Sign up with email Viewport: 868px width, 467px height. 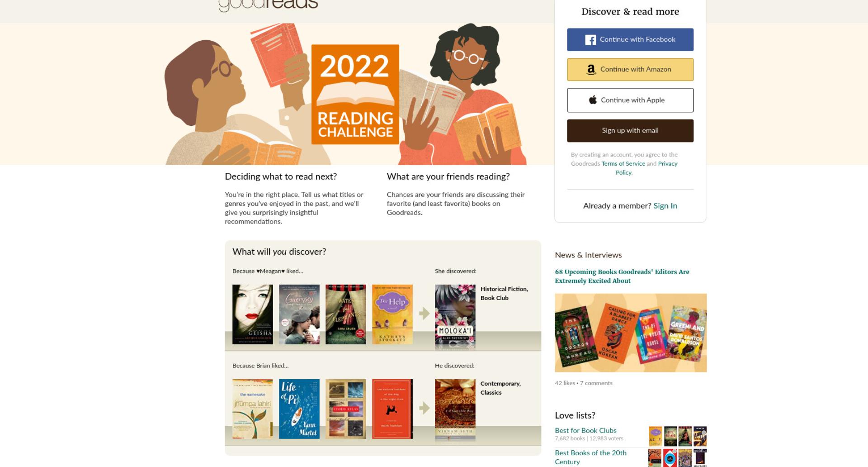630,131
